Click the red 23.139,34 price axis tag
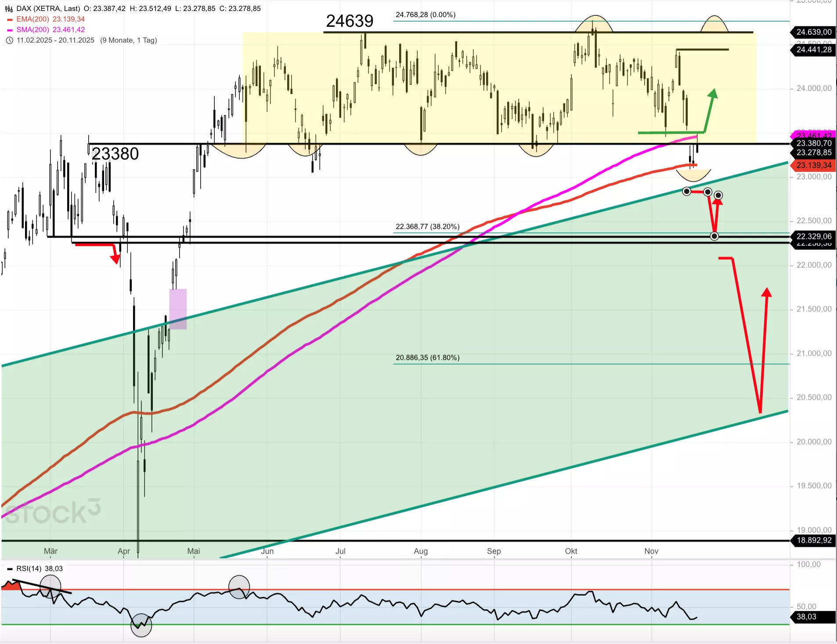The width and height of the screenshot is (837, 644). (x=814, y=165)
